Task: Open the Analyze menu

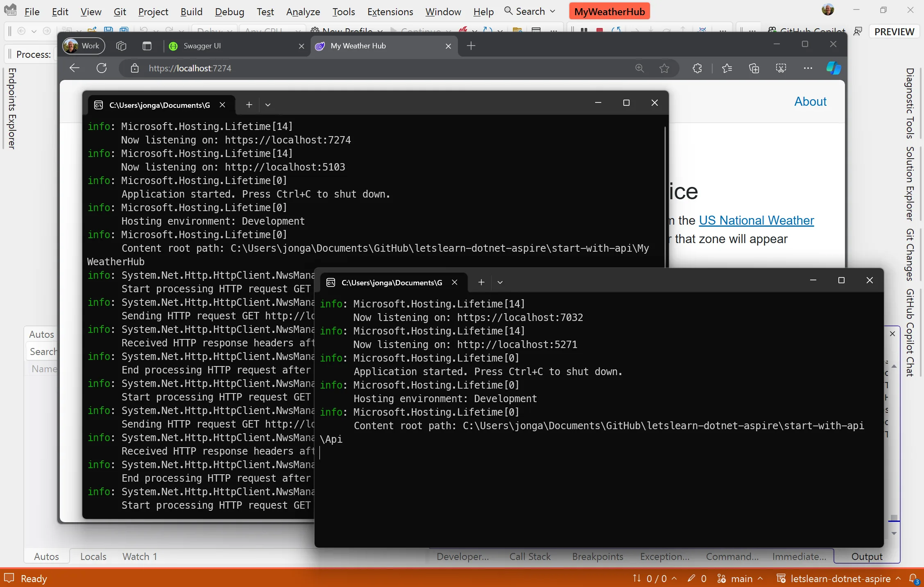Action: point(303,12)
